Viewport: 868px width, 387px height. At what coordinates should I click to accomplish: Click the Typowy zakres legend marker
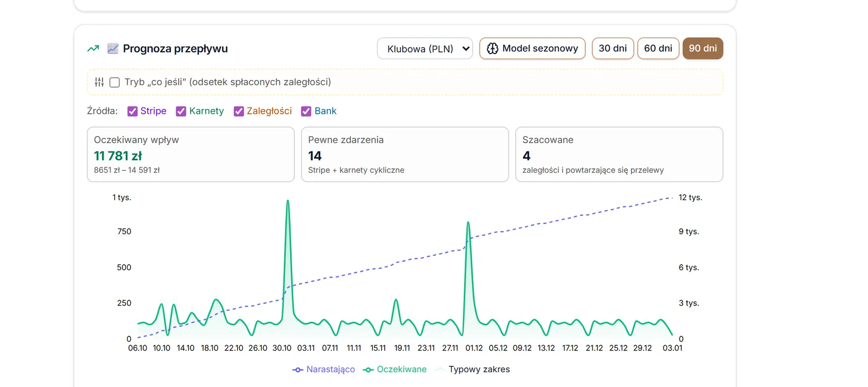(439, 370)
